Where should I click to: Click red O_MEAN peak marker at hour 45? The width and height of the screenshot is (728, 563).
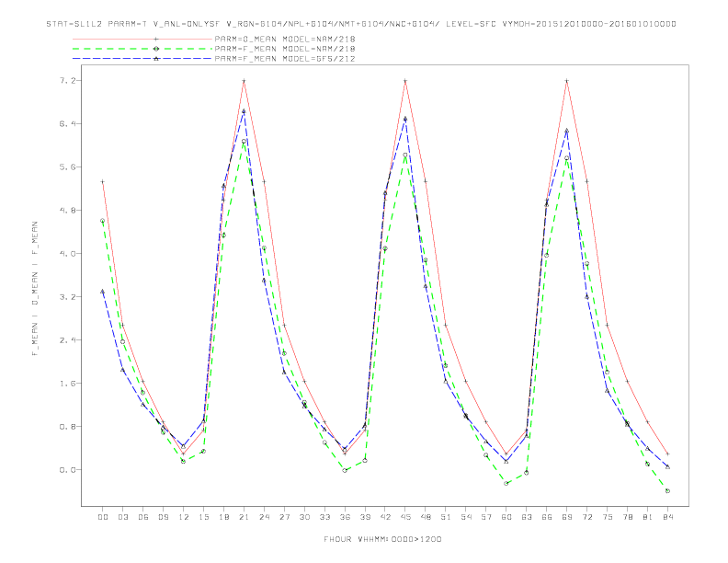click(405, 81)
